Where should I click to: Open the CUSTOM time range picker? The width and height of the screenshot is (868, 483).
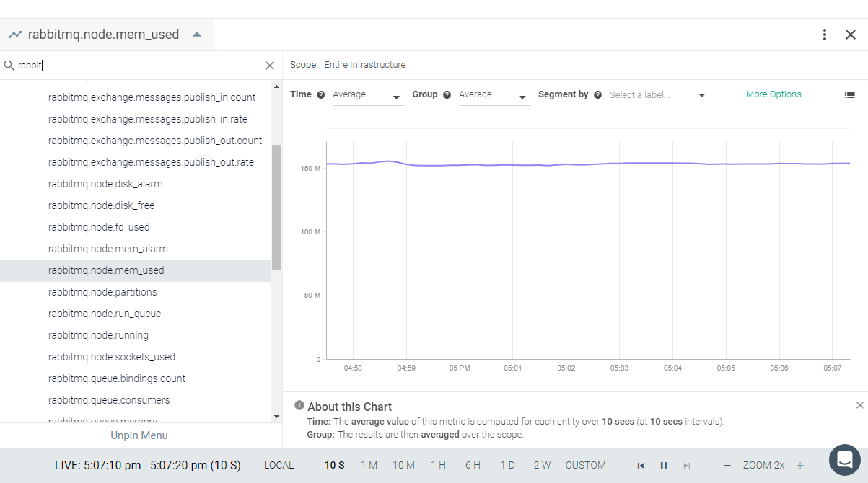[586, 466]
